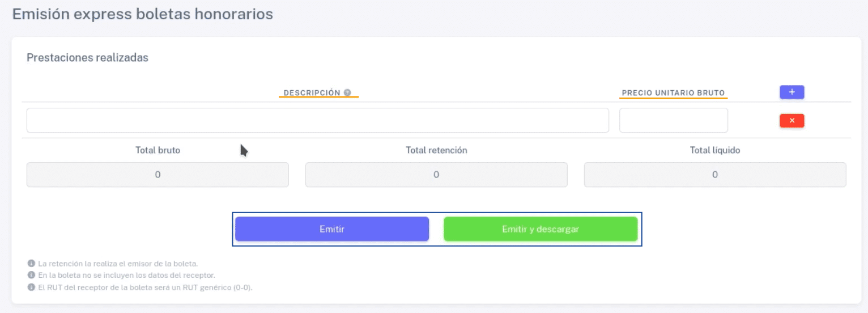Click the Total retención label
Image resolution: width=868 pixels, height=313 pixels.
coord(436,150)
